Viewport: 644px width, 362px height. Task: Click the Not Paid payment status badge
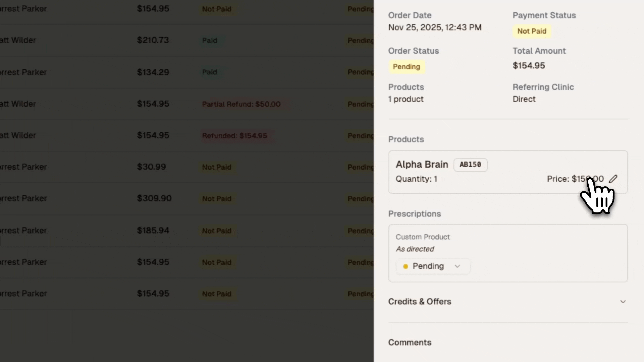pyautogui.click(x=532, y=31)
